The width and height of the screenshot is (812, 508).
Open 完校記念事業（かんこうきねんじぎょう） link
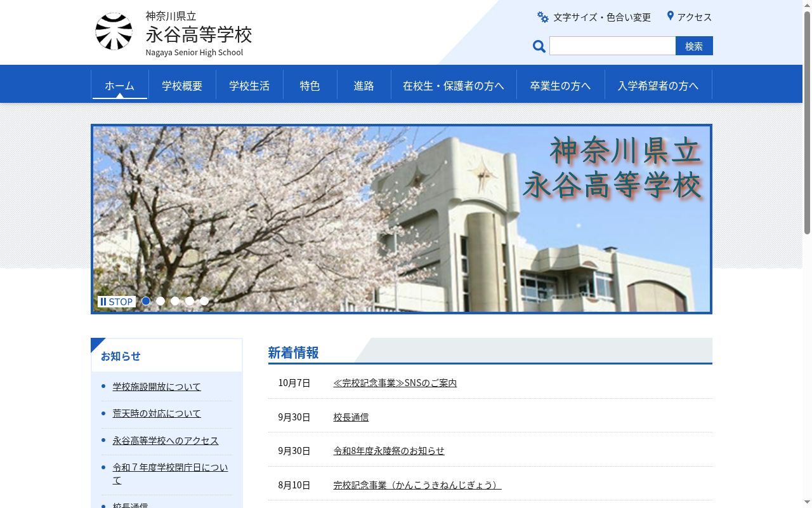(417, 485)
